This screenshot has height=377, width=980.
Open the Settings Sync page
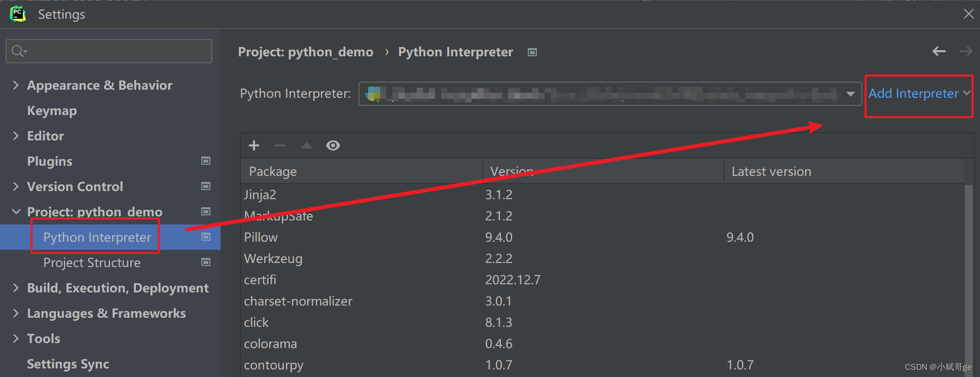click(68, 364)
